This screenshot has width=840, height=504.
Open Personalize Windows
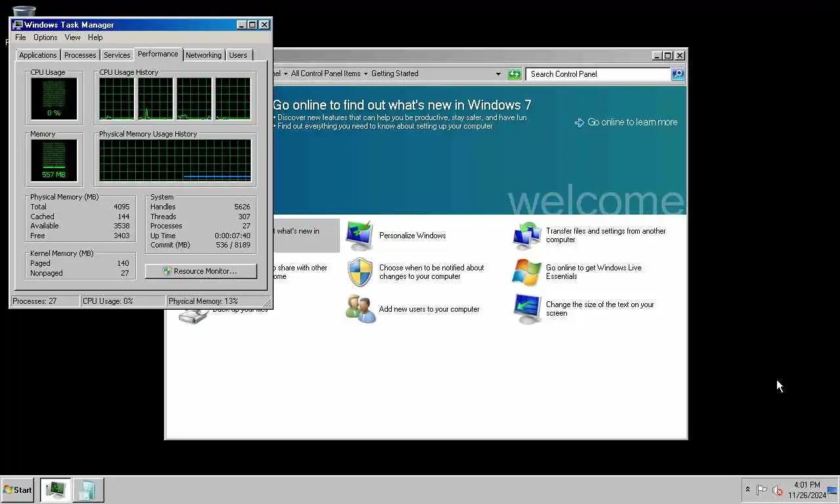pyautogui.click(x=412, y=236)
